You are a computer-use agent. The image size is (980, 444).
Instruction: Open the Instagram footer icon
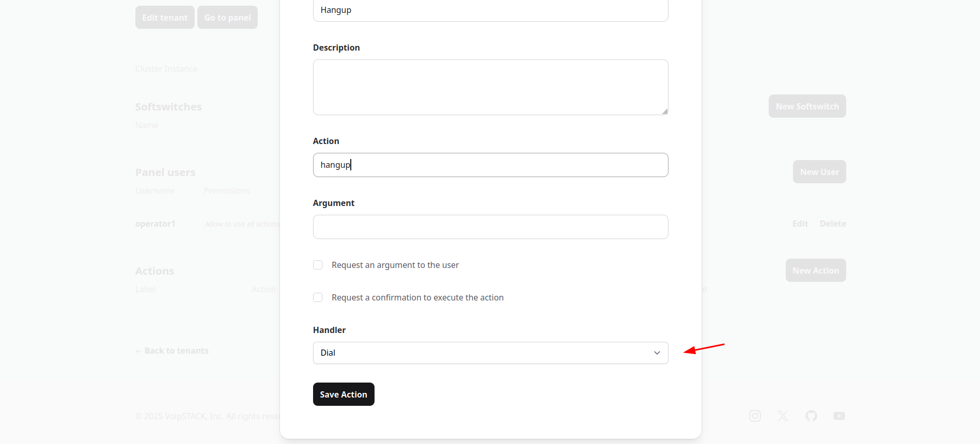pos(755,416)
